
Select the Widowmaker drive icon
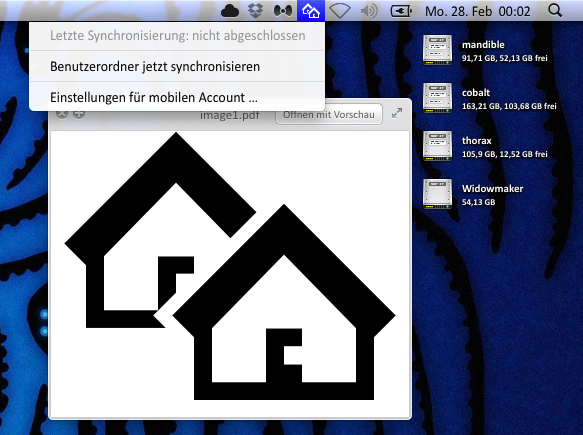[x=437, y=194]
